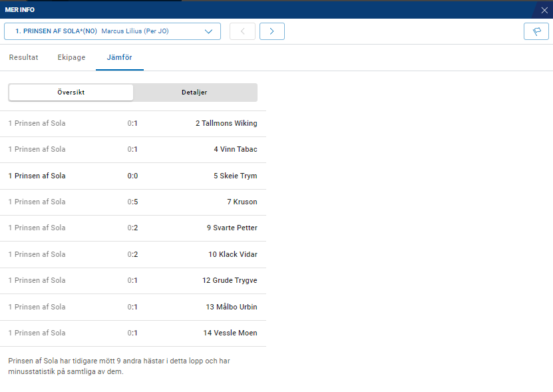Screen dimensions: 553x392
Task: Click the disabled previous horse arrow
Action: click(x=242, y=31)
